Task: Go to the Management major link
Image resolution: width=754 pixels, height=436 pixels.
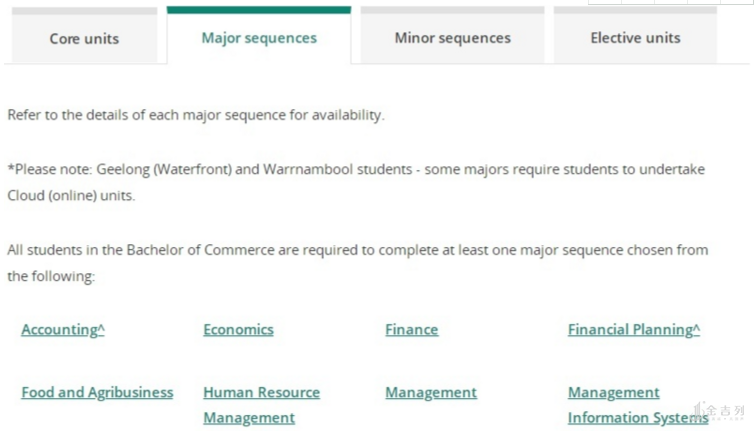Action: click(x=431, y=393)
